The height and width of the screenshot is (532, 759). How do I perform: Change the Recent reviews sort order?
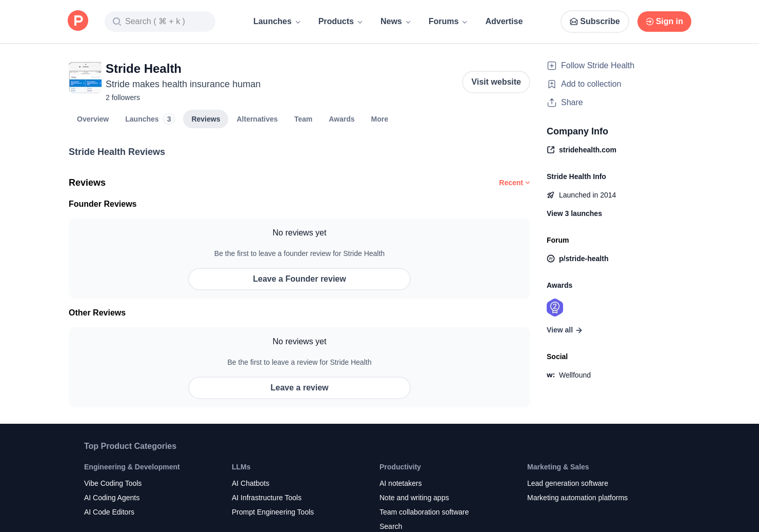pyautogui.click(x=514, y=183)
